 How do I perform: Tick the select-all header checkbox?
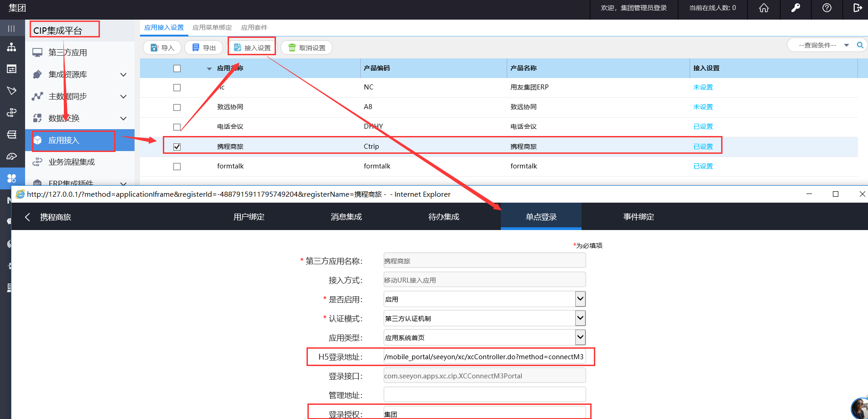click(177, 68)
